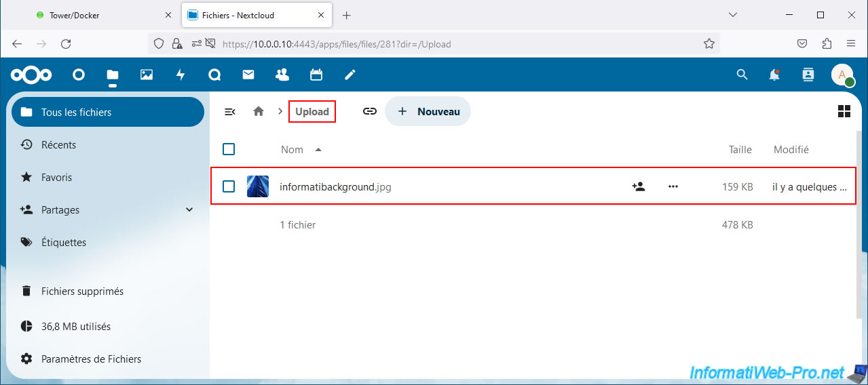The height and width of the screenshot is (385, 868).
Task: Select the informatibackground.jpg checkbox
Action: tap(229, 186)
